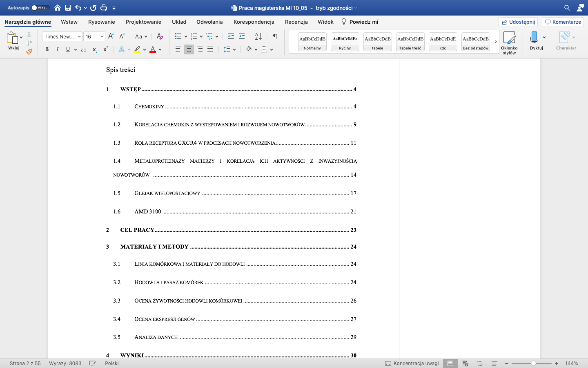The image size is (588, 368).
Task: Click the spelling check book icon in status bar
Action: (93, 363)
